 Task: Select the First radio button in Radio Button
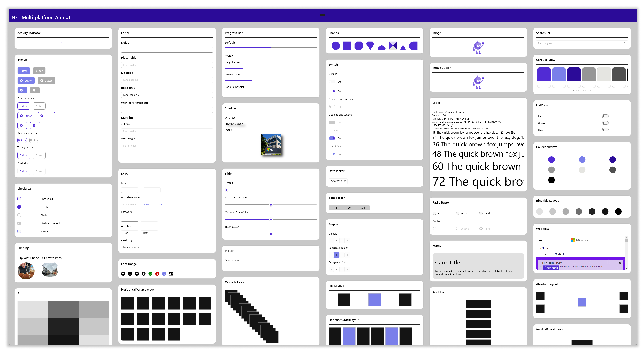coord(434,213)
